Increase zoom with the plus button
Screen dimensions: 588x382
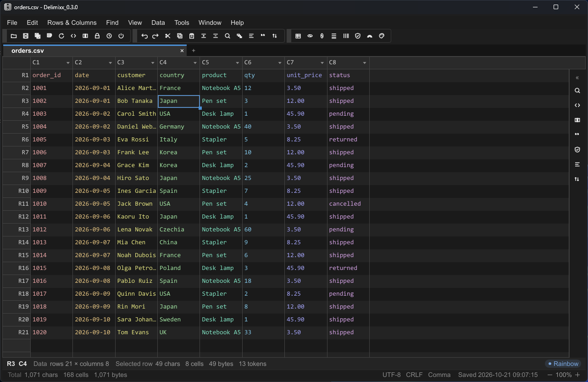point(577,375)
